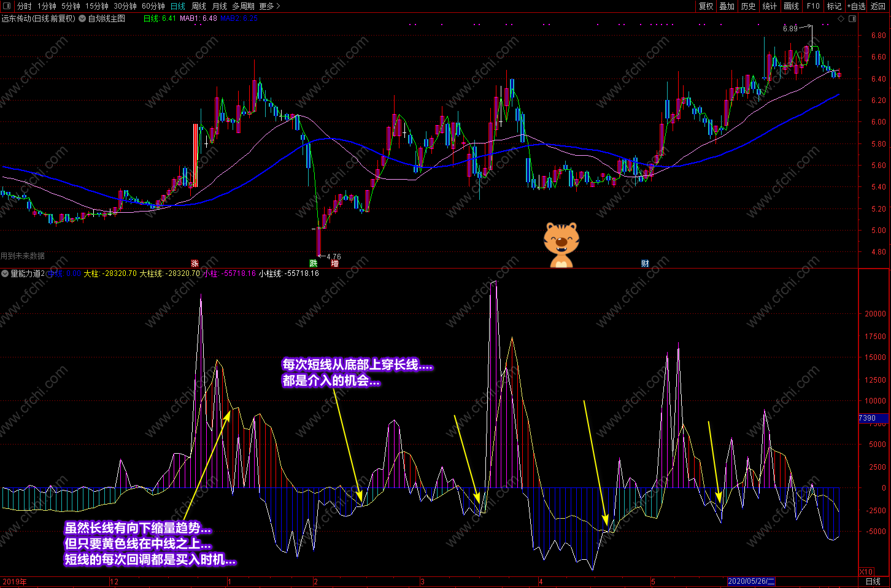The width and height of the screenshot is (891, 588).
Task: Toggle 叠加 overlay mode
Action: tap(727, 6)
